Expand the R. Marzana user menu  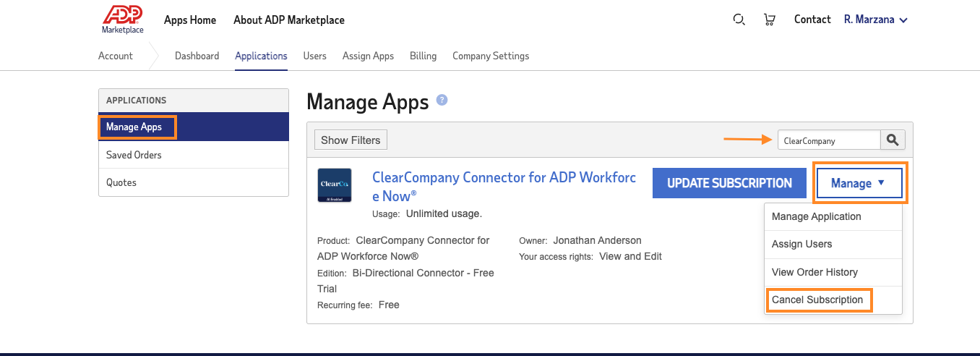point(875,20)
